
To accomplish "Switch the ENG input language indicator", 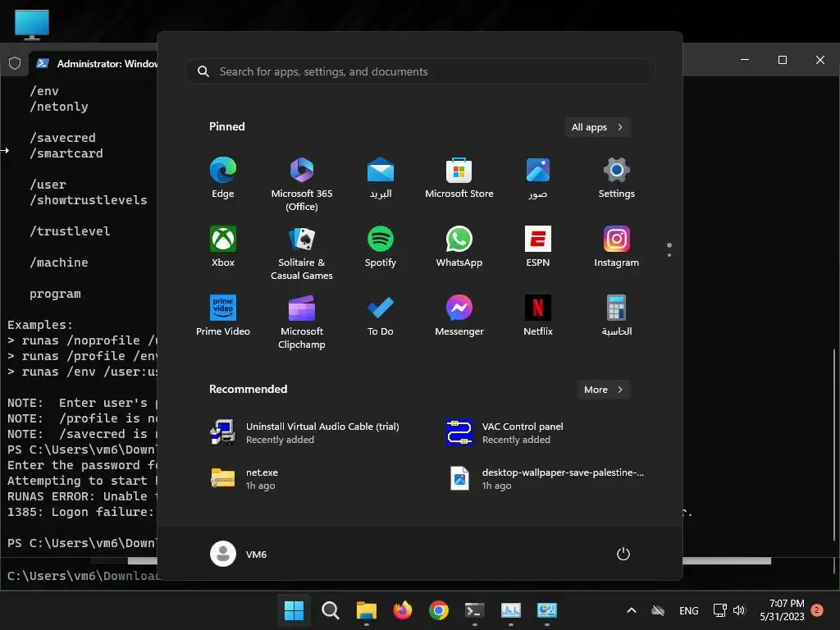I will pyautogui.click(x=688, y=610).
